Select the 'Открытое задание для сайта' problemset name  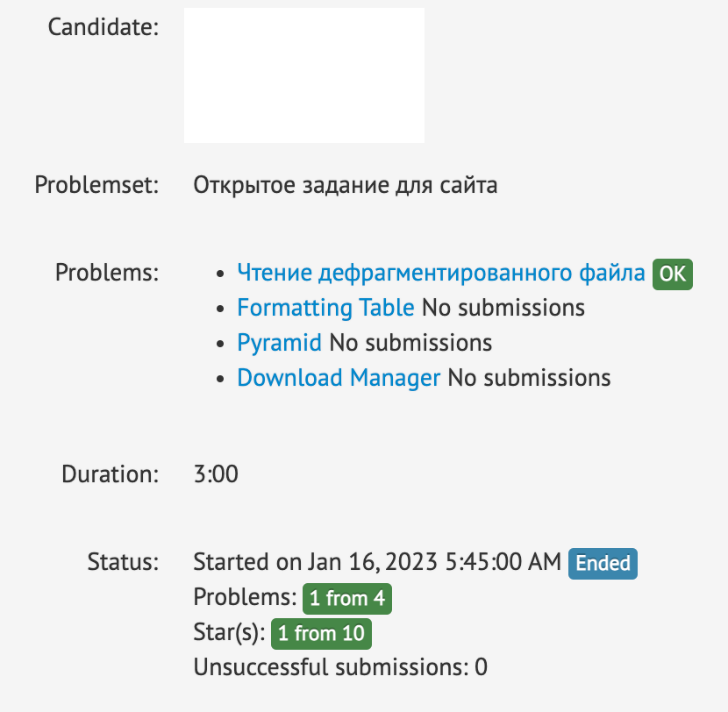pos(346,185)
